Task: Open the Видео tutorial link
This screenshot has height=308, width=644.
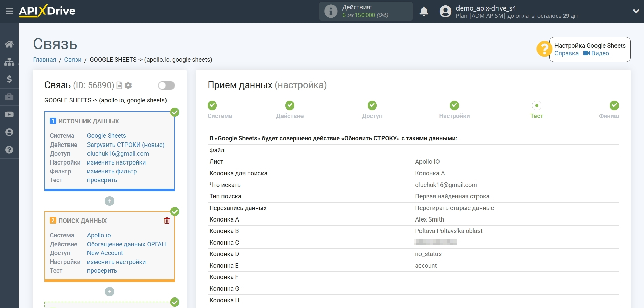Action: tap(597, 53)
